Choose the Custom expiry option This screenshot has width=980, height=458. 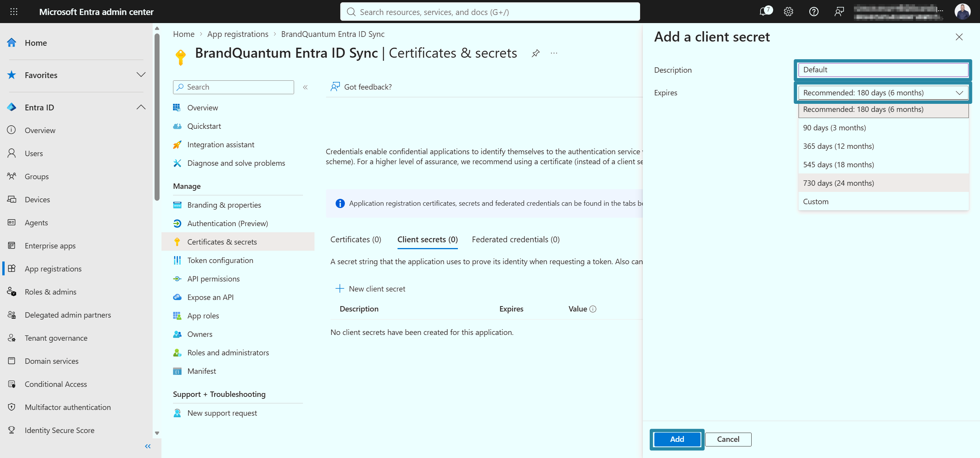[883, 202]
